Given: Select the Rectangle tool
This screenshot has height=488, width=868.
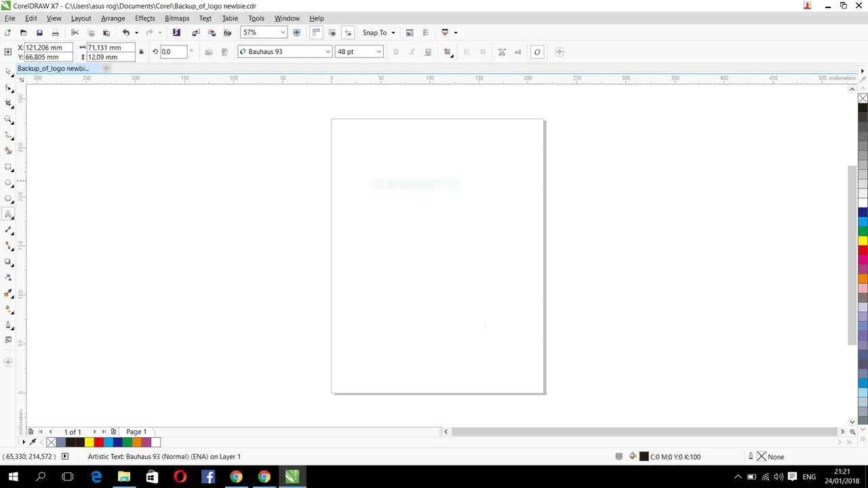Looking at the screenshot, I should [x=8, y=167].
